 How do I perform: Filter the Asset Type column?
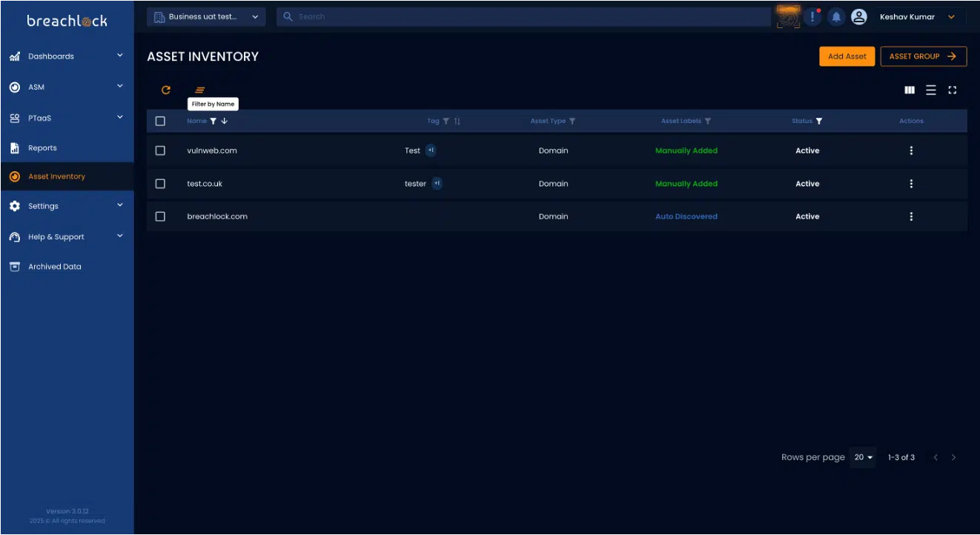click(x=572, y=122)
